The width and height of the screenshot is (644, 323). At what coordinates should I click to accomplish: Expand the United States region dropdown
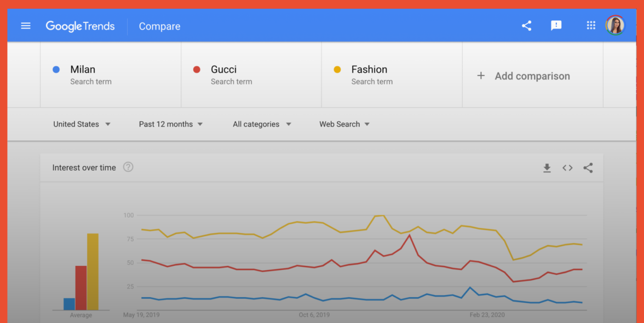click(82, 124)
